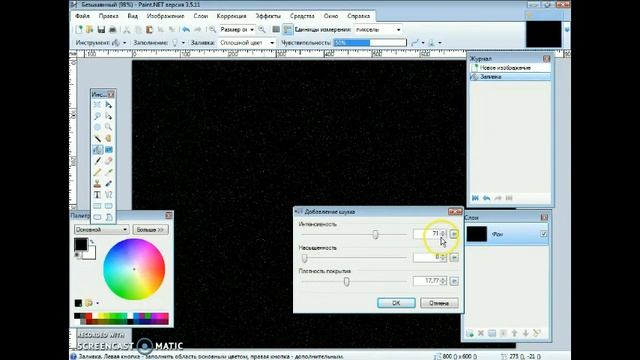640x360 pixels.
Task: Click the Open file toolbar icon
Action: [90, 29]
